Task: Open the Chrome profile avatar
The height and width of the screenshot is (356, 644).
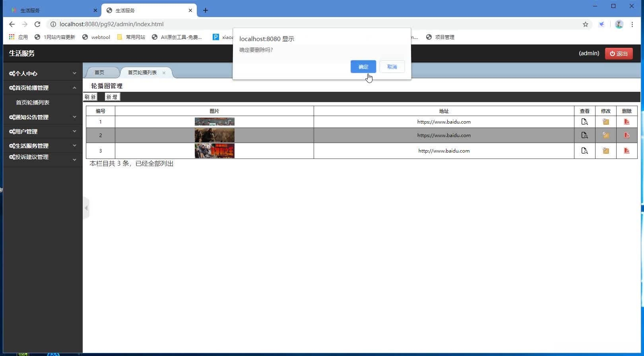Action: [x=619, y=24]
